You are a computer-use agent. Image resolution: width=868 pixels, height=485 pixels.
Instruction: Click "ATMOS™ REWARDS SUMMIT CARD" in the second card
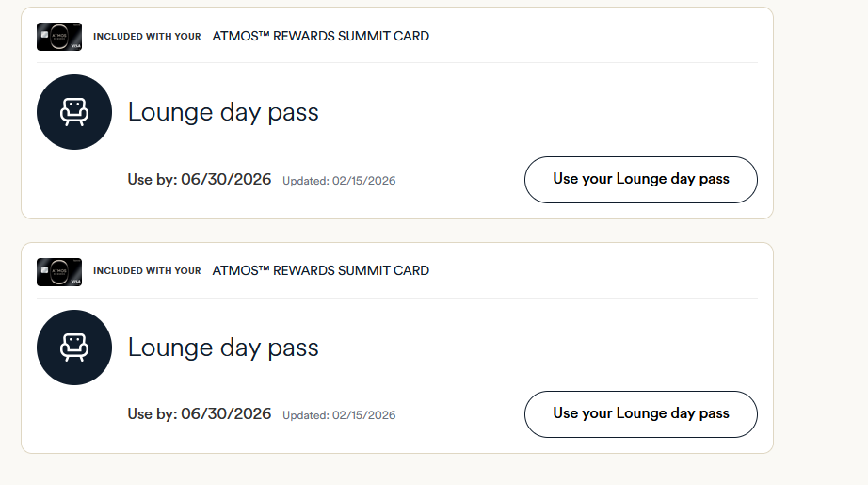point(321,271)
